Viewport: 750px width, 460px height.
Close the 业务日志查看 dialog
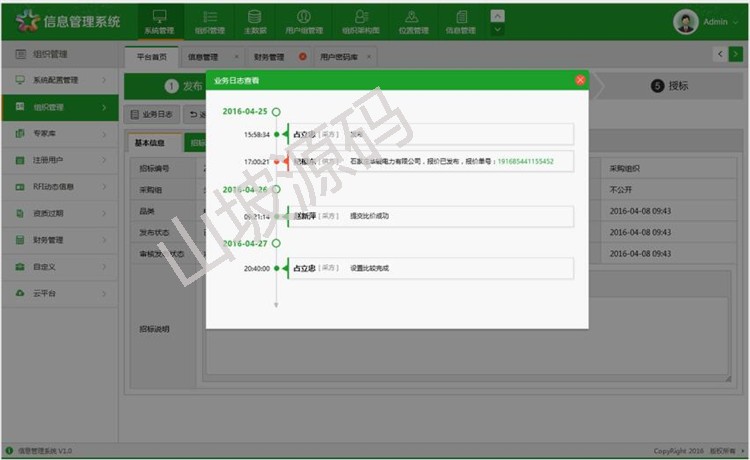pos(580,80)
